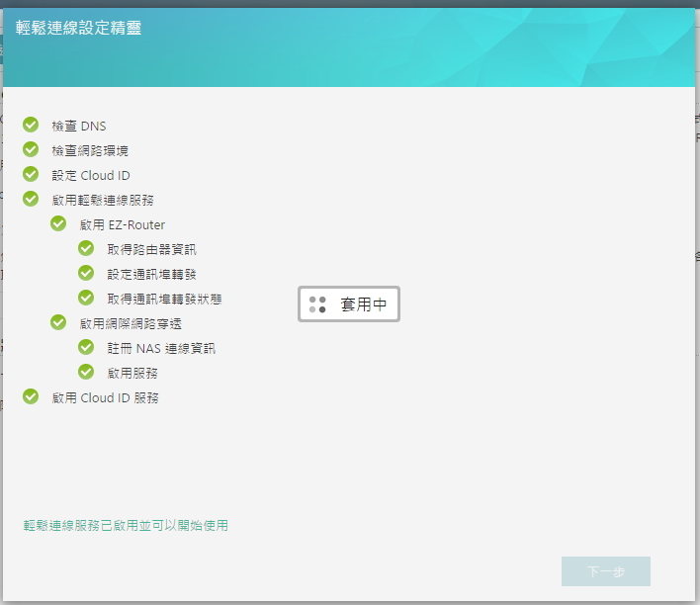The image size is (700, 605).
Task: Click the check icon beside 啟用網際網路穿透
Action: (x=58, y=322)
